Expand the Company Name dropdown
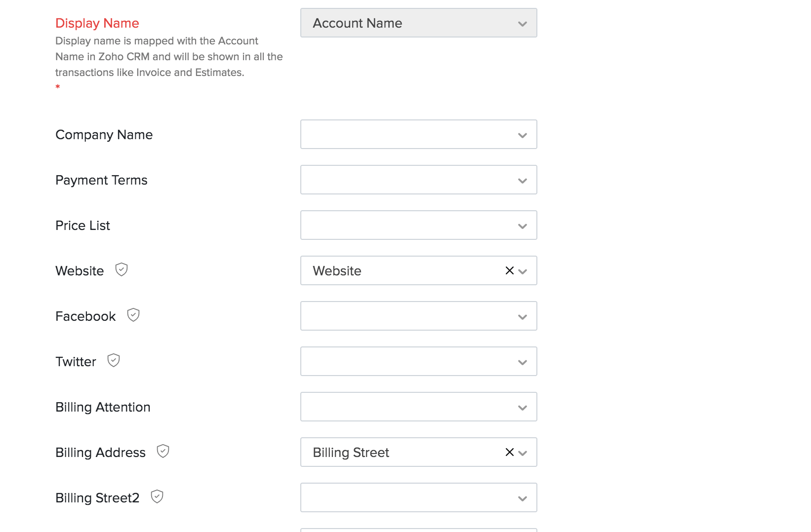Screen dimensions: 811x532 pyautogui.click(x=418, y=134)
